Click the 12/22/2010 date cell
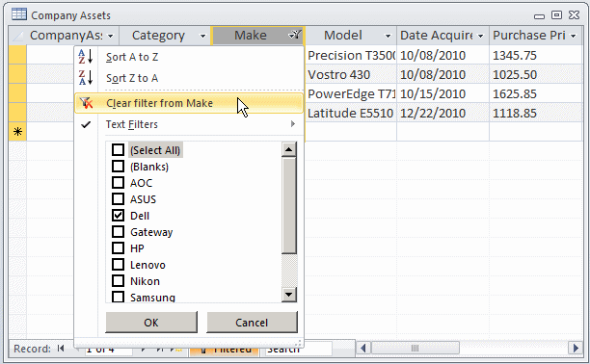 point(442,113)
